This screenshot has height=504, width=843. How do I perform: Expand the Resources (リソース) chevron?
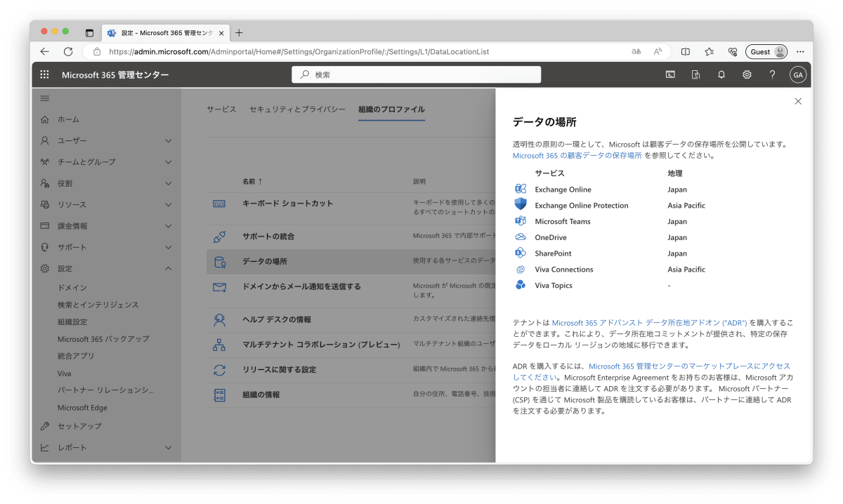point(168,205)
